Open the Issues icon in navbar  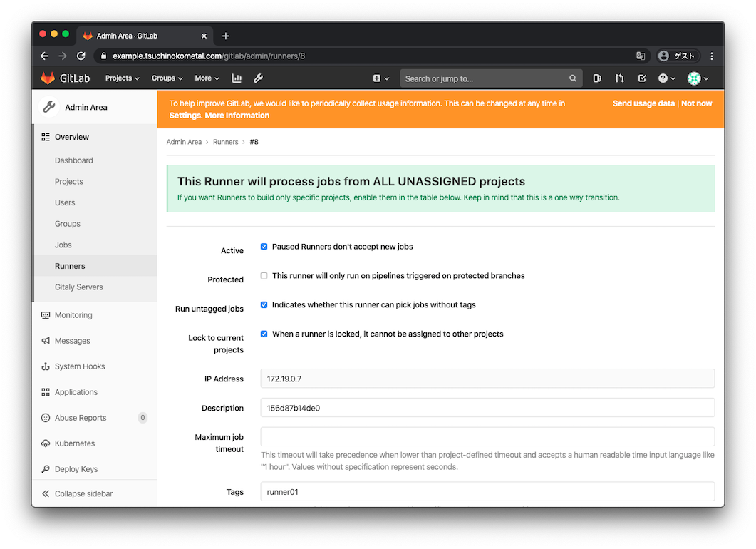pos(597,78)
